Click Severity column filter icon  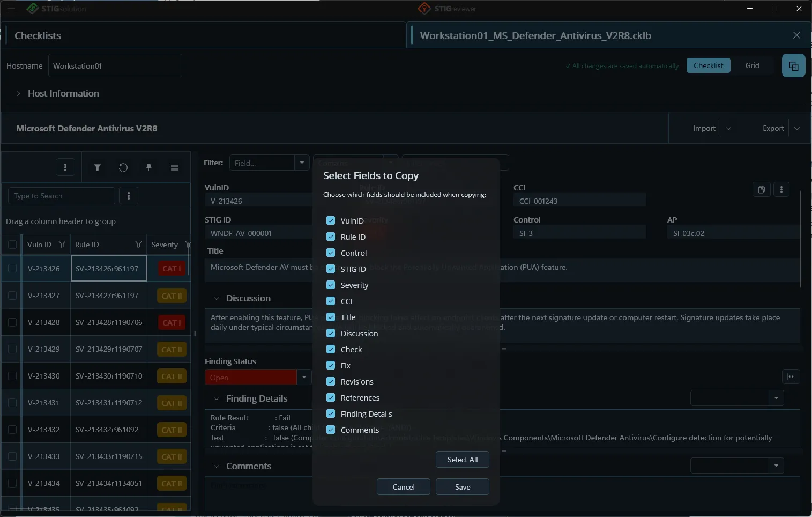[188, 245]
